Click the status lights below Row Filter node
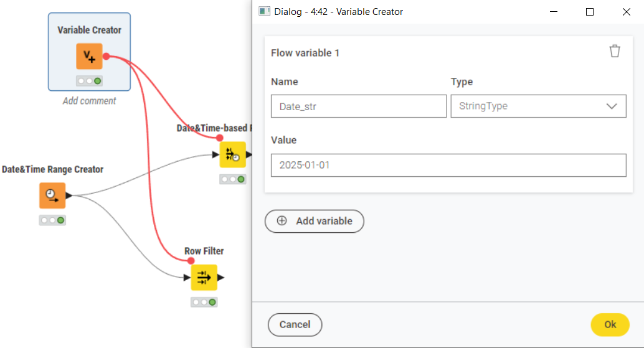The image size is (644, 348). 204,302
